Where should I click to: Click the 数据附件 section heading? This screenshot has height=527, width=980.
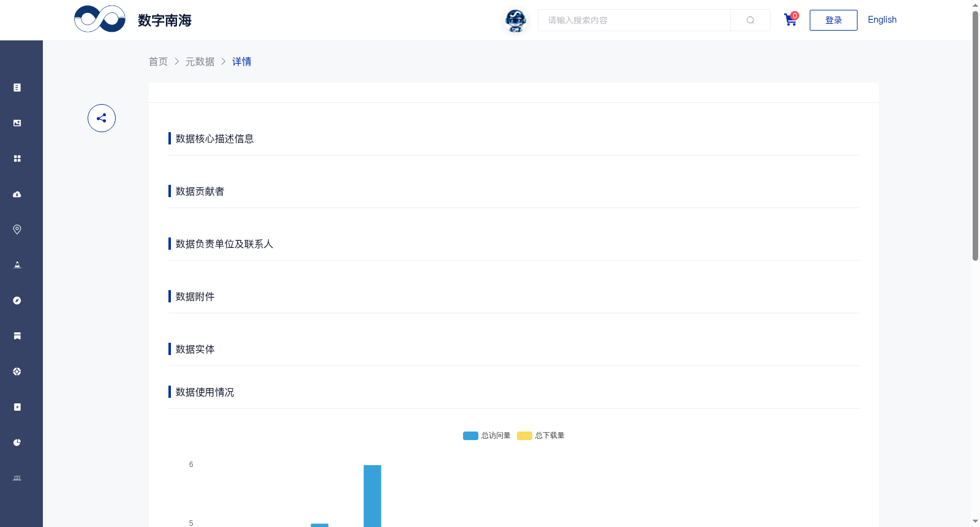(195, 296)
